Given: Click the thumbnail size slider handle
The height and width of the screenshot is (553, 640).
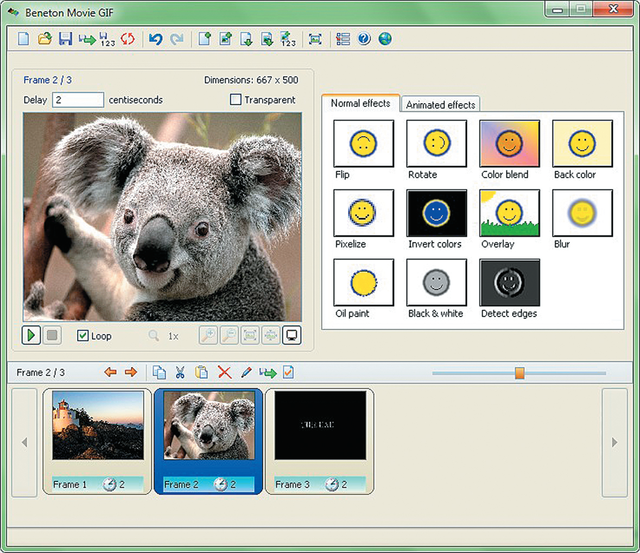Looking at the screenshot, I should click(519, 373).
